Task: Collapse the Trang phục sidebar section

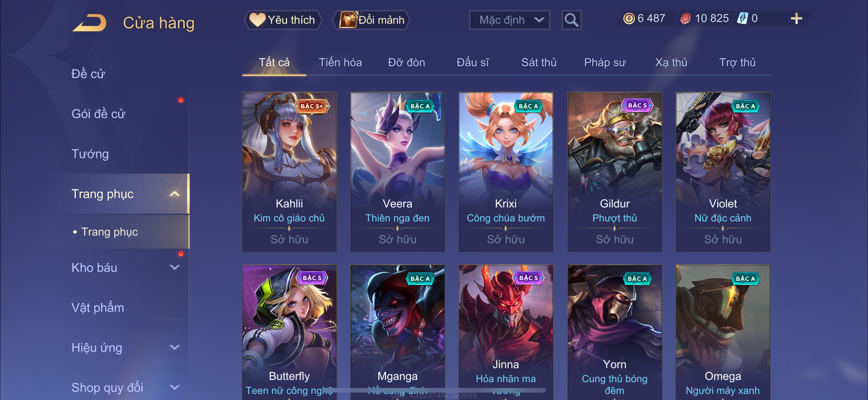Action: pyautogui.click(x=174, y=194)
